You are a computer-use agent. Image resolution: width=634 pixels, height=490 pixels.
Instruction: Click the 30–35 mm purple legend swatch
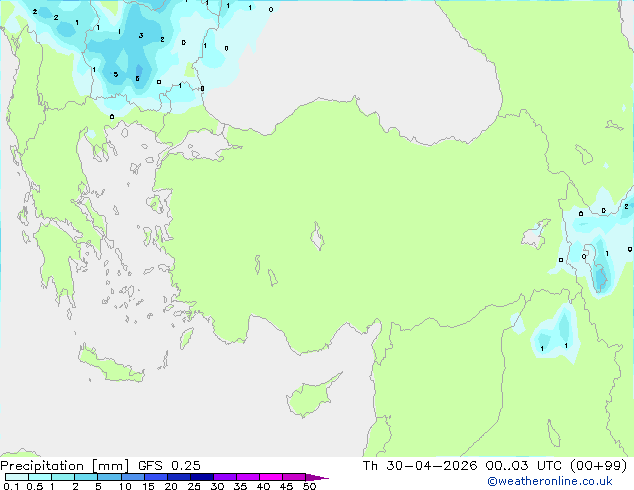(x=225, y=477)
